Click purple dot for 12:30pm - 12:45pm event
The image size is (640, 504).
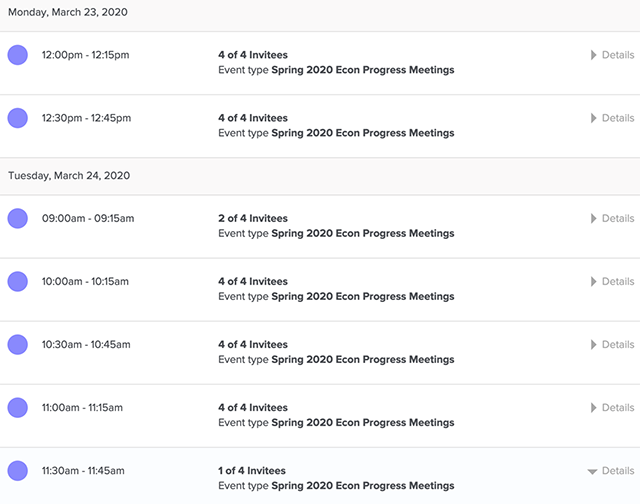[18, 118]
